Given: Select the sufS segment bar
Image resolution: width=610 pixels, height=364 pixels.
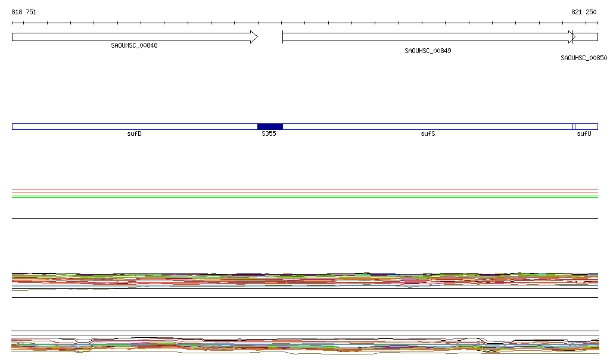Looking at the screenshot, I should (427, 126).
